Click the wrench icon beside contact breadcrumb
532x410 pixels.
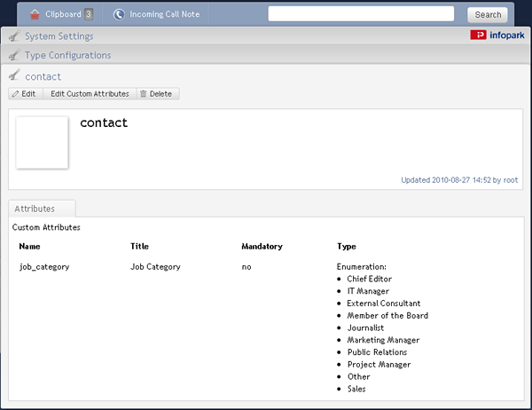(14, 75)
